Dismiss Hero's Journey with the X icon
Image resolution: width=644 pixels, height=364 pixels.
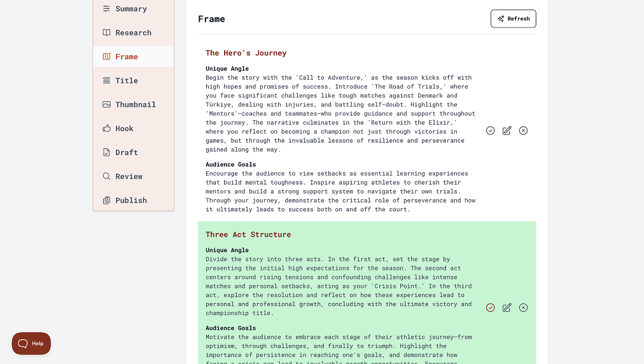click(523, 130)
